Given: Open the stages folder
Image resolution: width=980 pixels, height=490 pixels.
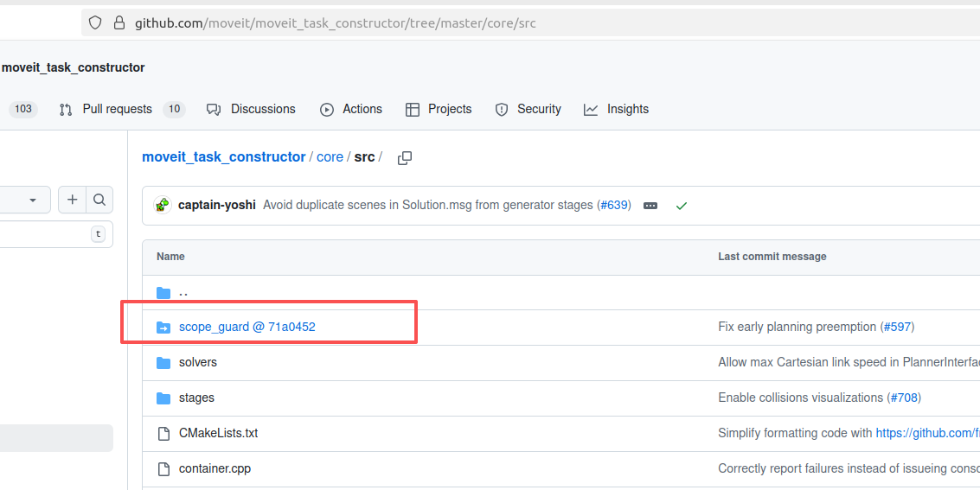Looking at the screenshot, I should coord(196,398).
